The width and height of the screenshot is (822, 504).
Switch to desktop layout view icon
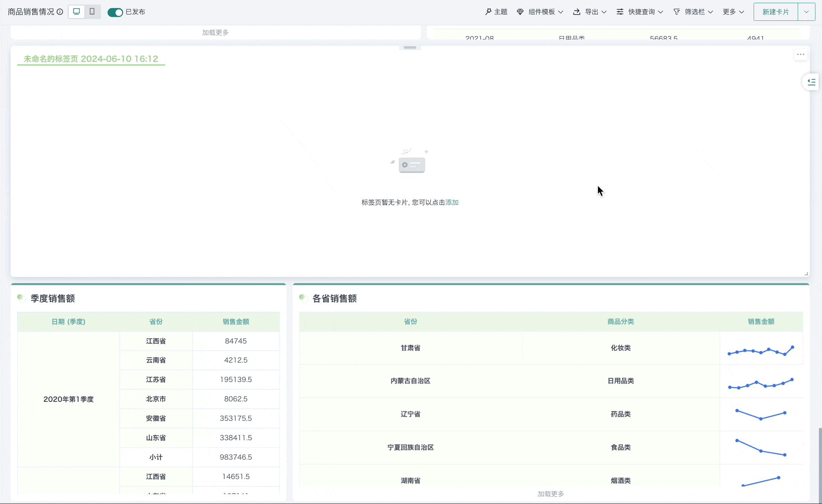(x=77, y=11)
